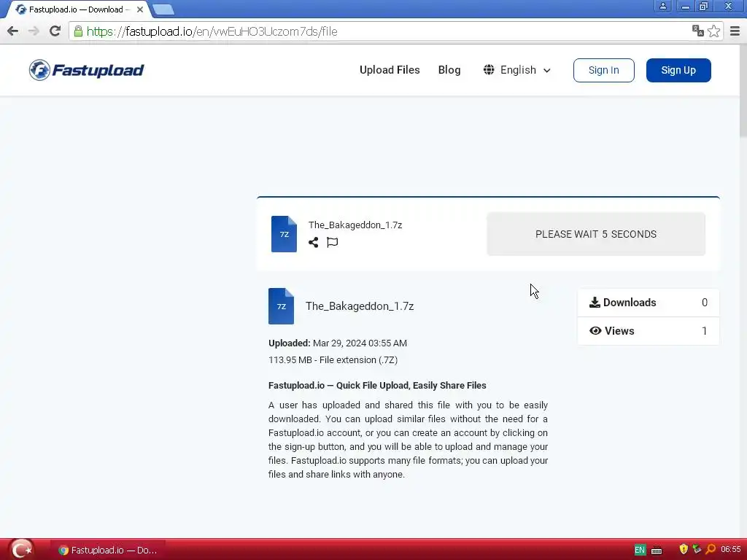Viewport: 747px width, 560px height.
Task: Click the upload date Mar 29, 2024 text
Action: point(360,343)
